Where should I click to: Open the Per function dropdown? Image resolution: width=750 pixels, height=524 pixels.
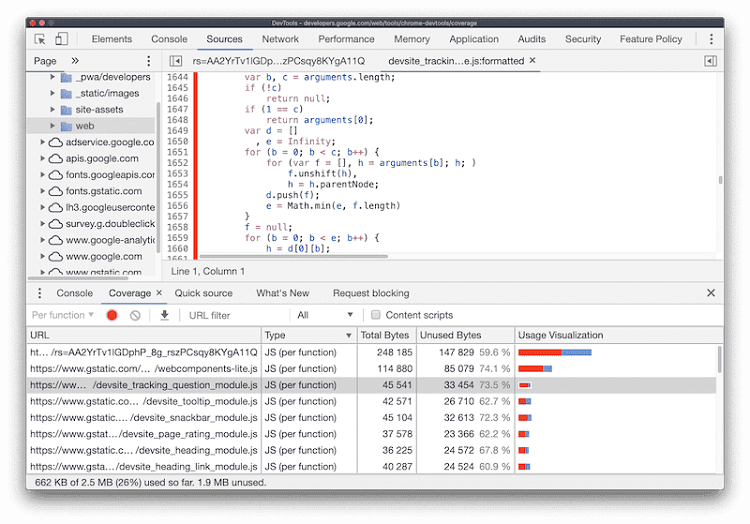(62, 315)
